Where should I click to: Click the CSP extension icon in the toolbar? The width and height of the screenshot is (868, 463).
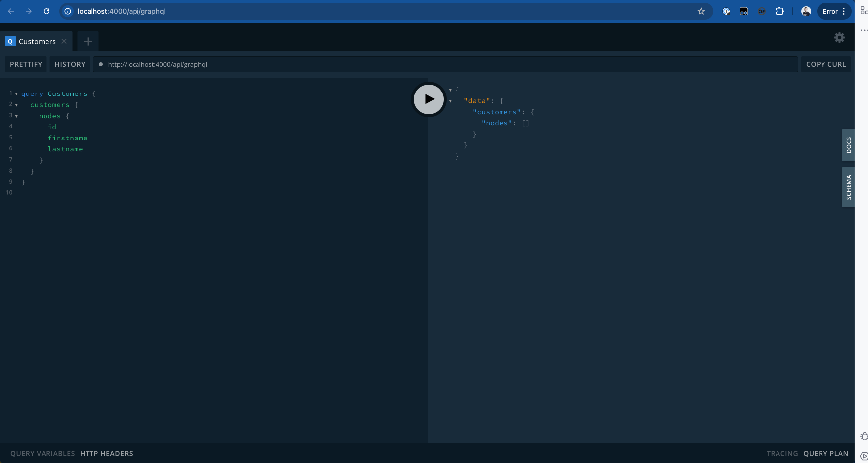(x=762, y=11)
